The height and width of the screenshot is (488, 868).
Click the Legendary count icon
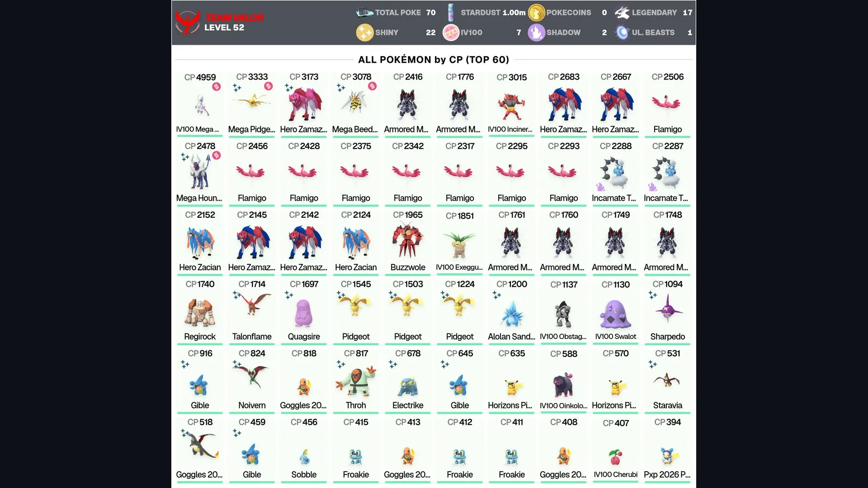pos(622,13)
